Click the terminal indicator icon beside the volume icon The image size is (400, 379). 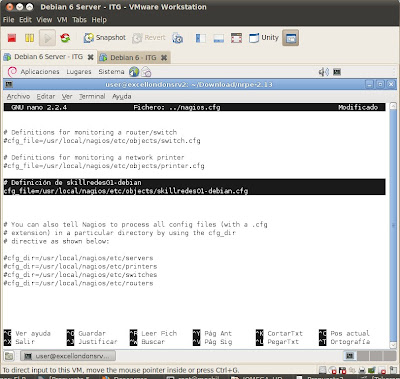pos(337,72)
